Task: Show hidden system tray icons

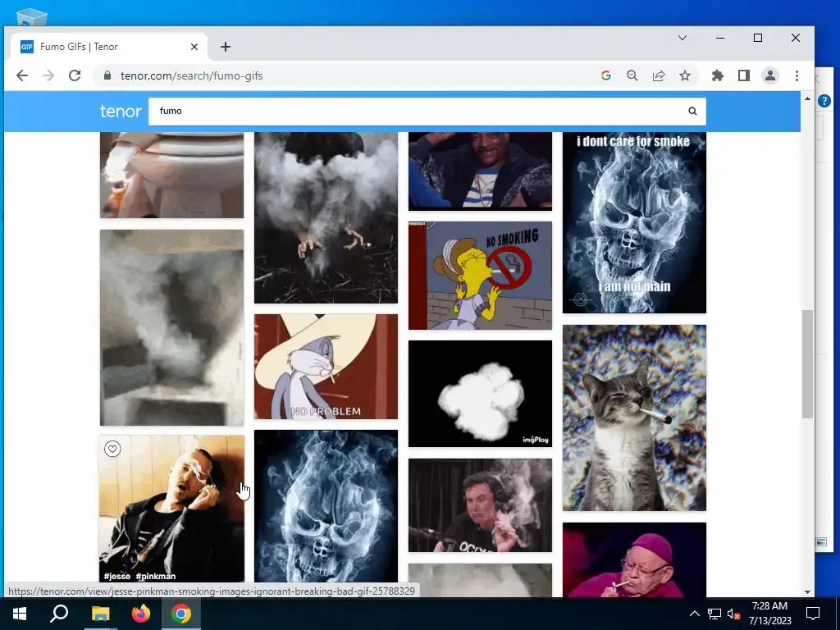Action: pyautogui.click(x=694, y=614)
